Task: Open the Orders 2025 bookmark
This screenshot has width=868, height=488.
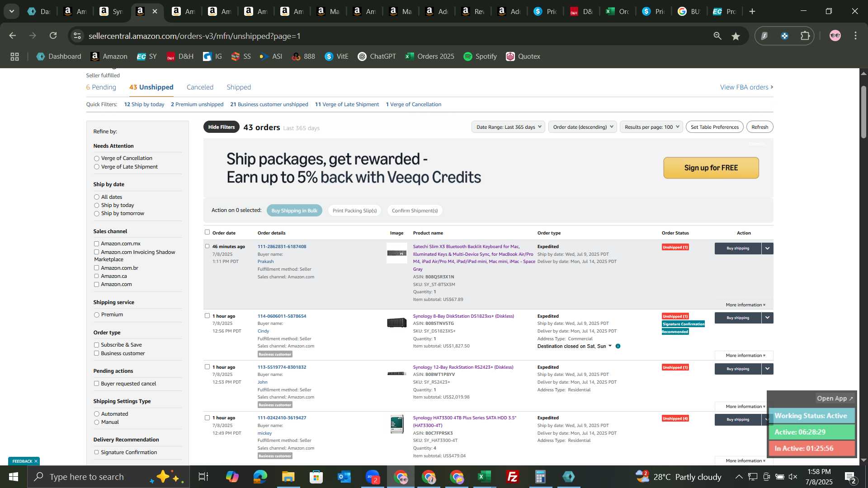Action: tap(429, 56)
